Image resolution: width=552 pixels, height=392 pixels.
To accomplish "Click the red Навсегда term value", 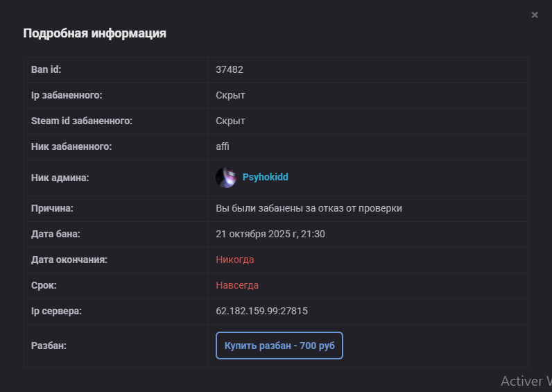I will pyautogui.click(x=237, y=285).
